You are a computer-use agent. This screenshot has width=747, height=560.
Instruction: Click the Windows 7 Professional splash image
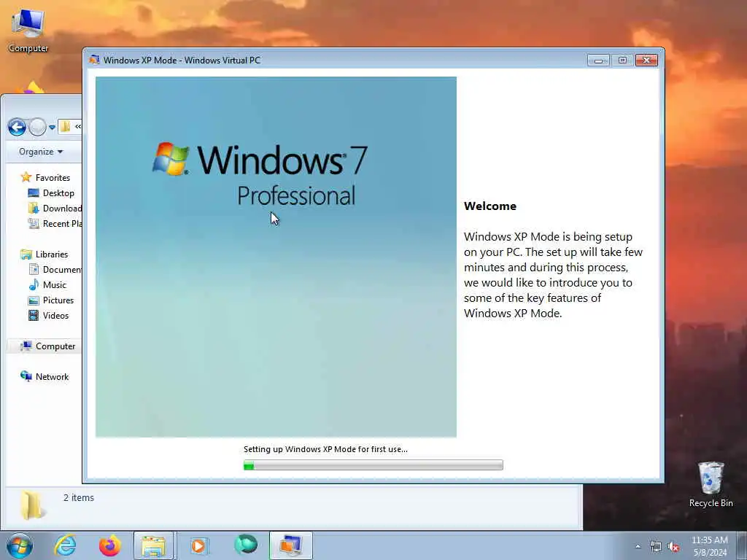click(276, 257)
